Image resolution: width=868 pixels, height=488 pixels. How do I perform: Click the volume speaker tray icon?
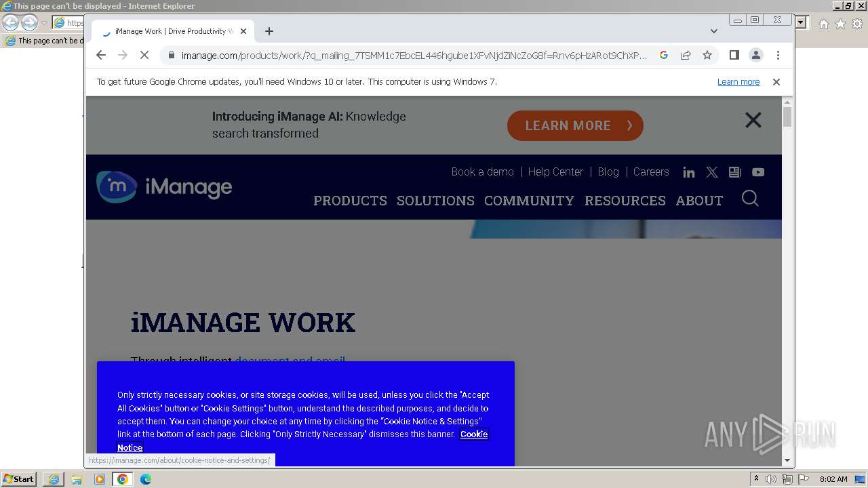(771, 479)
